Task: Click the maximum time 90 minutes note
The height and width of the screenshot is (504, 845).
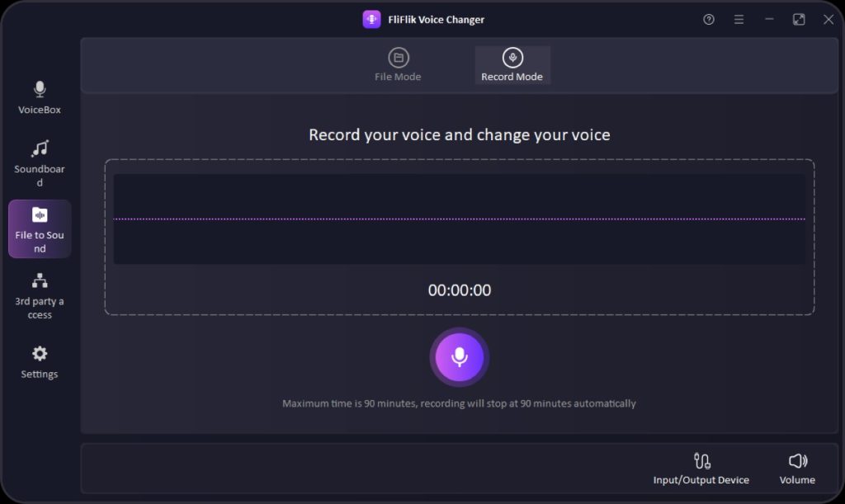Action: tap(459, 403)
